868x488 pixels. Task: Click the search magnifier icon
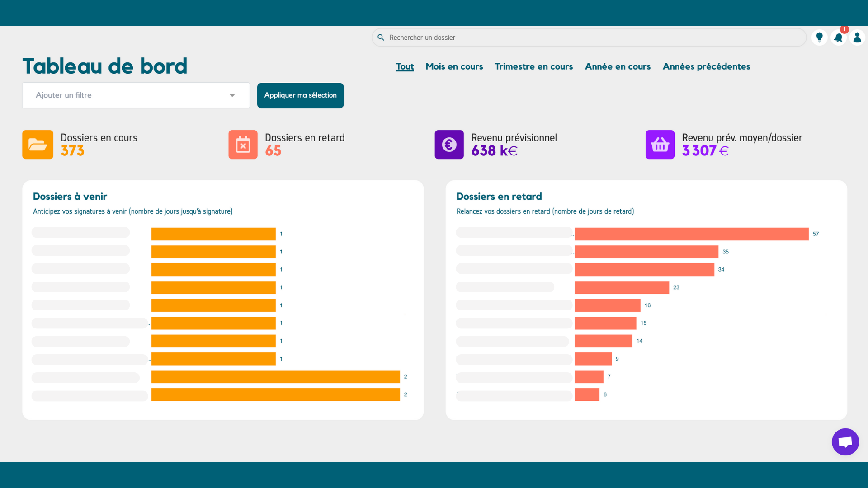point(381,38)
